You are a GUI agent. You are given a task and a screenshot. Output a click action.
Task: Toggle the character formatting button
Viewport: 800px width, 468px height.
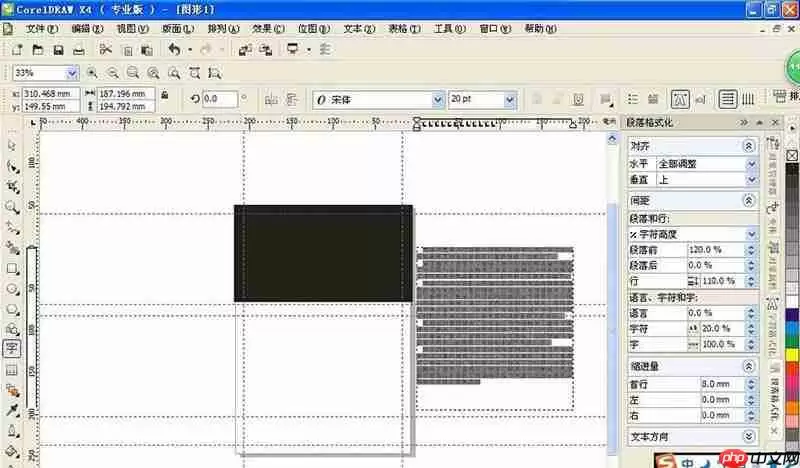pyautogui.click(x=680, y=99)
